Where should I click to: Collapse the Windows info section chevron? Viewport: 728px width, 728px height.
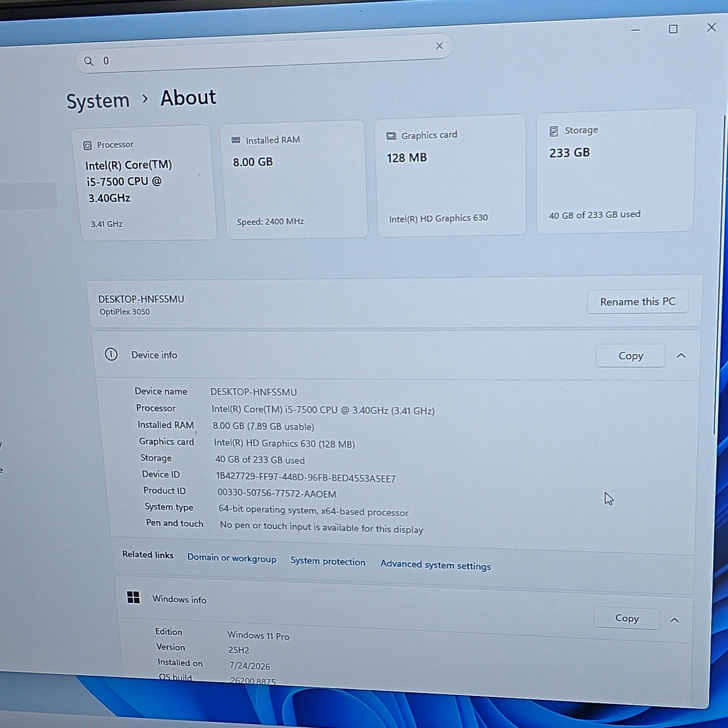point(675,620)
